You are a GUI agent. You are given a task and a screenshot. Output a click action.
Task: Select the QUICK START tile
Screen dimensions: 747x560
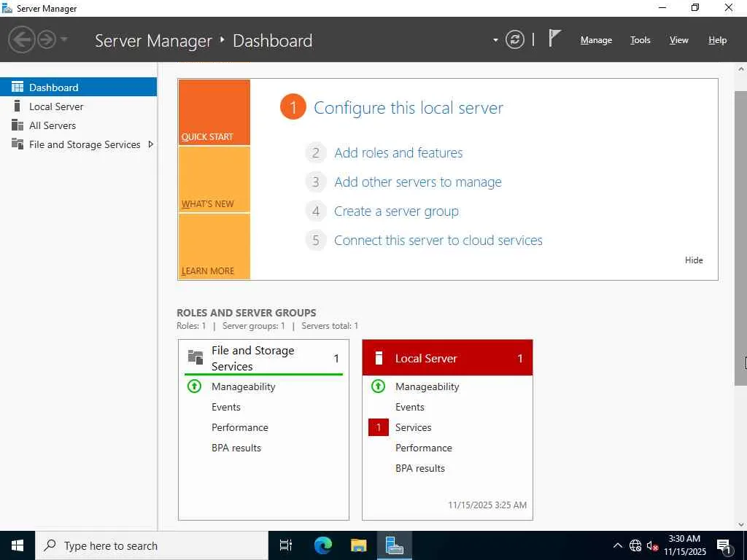(x=214, y=112)
